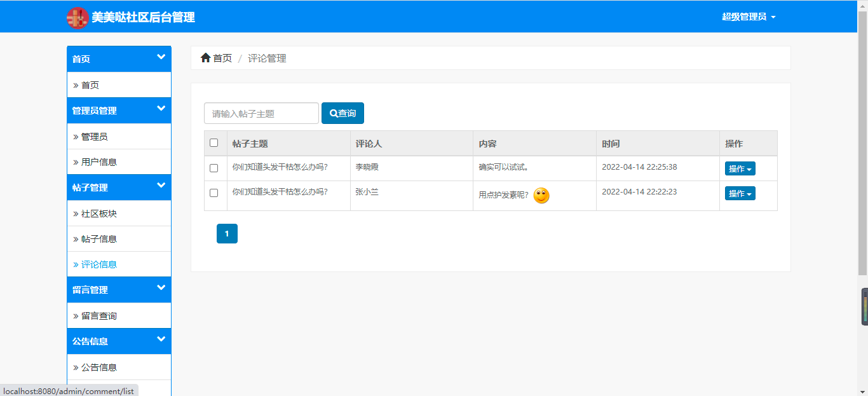
Task: Go to page 1 in pagination
Action: (x=227, y=233)
